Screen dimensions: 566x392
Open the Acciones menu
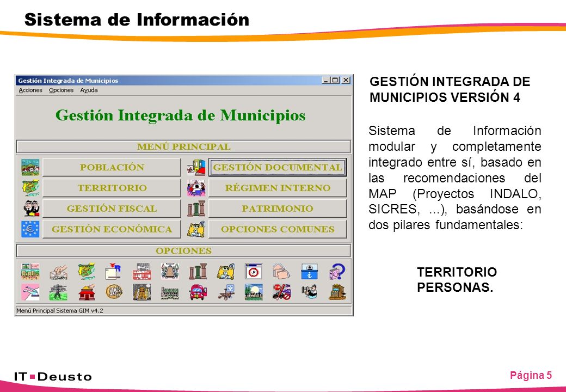[30, 90]
